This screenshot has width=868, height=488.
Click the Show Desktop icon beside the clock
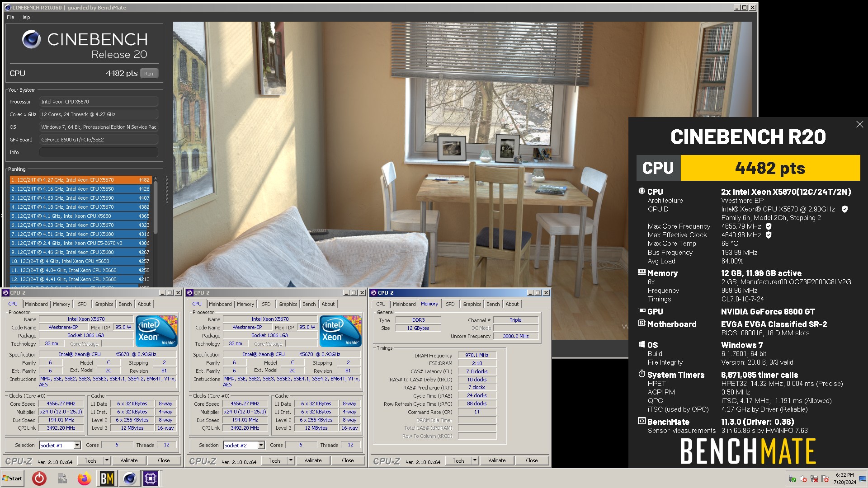pos(863,479)
